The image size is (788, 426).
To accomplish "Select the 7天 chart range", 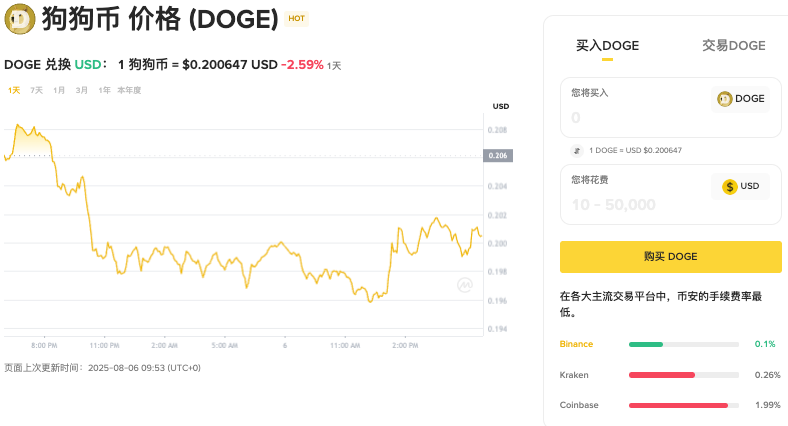I will [x=37, y=90].
